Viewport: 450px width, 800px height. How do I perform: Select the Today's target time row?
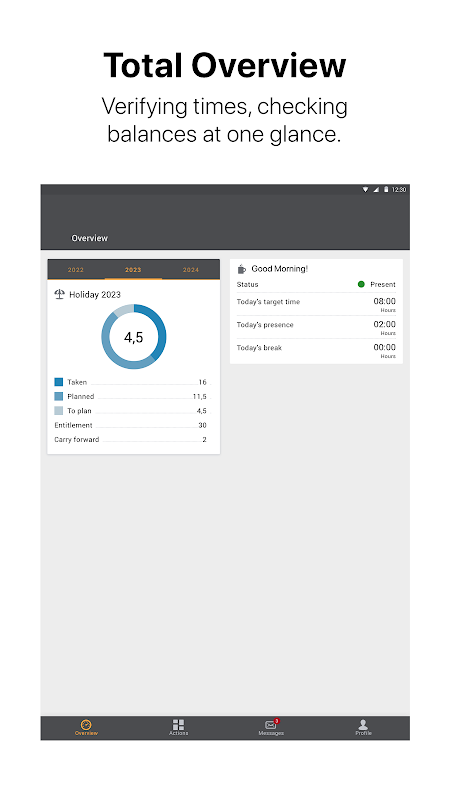click(x=316, y=304)
